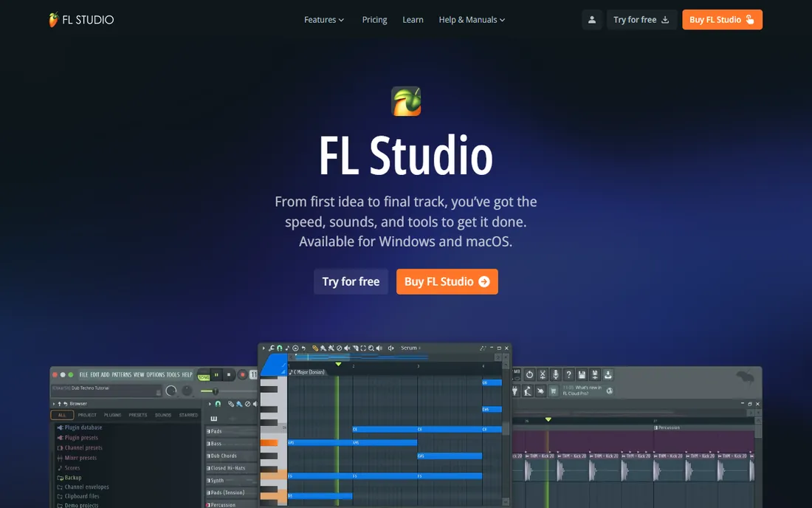The height and width of the screenshot is (508, 812).
Task: Open the user account icon
Action: tap(591, 20)
